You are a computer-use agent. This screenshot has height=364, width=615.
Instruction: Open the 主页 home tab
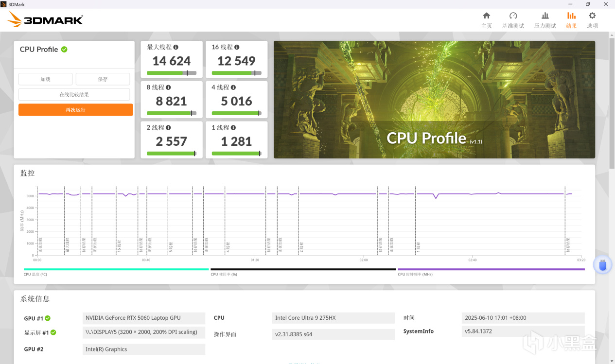click(487, 20)
